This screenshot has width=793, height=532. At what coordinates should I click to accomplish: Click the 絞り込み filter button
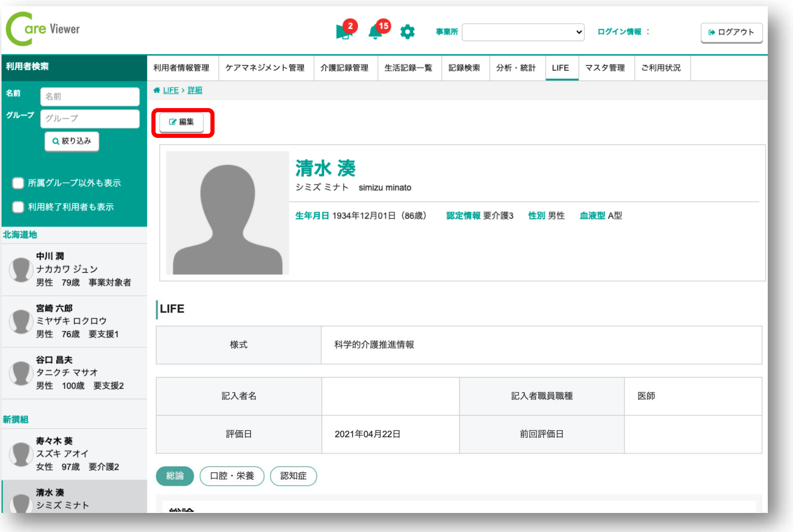coord(72,141)
